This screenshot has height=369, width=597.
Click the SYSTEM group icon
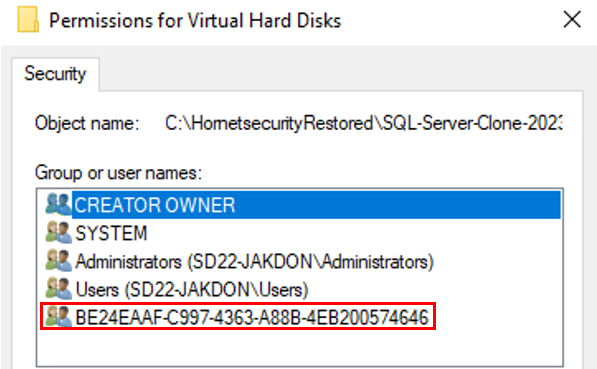(x=58, y=233)
